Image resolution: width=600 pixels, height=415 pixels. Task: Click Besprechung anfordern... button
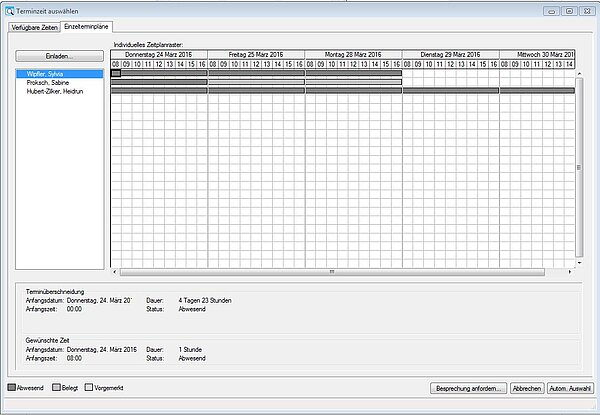click(466, 388)
